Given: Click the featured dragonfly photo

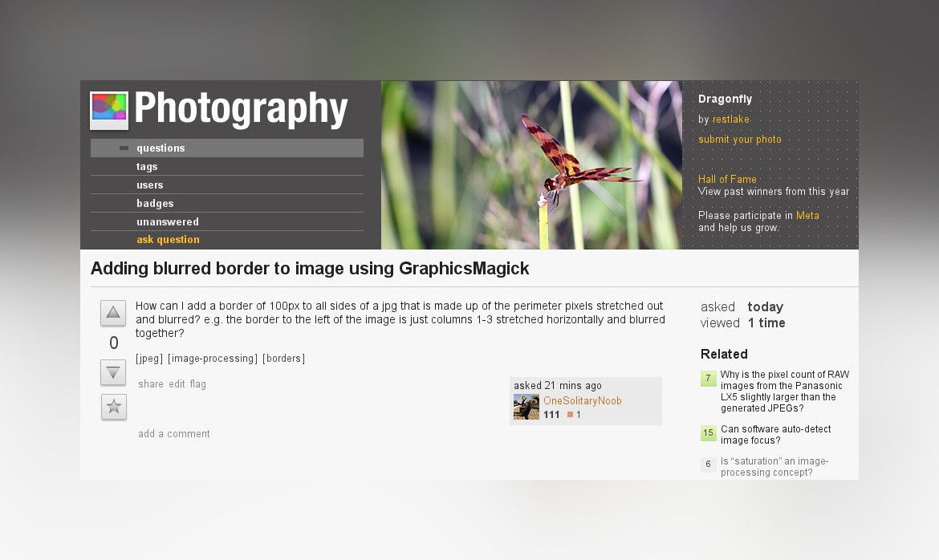Looking at the screenshot, I should point(531,164).
